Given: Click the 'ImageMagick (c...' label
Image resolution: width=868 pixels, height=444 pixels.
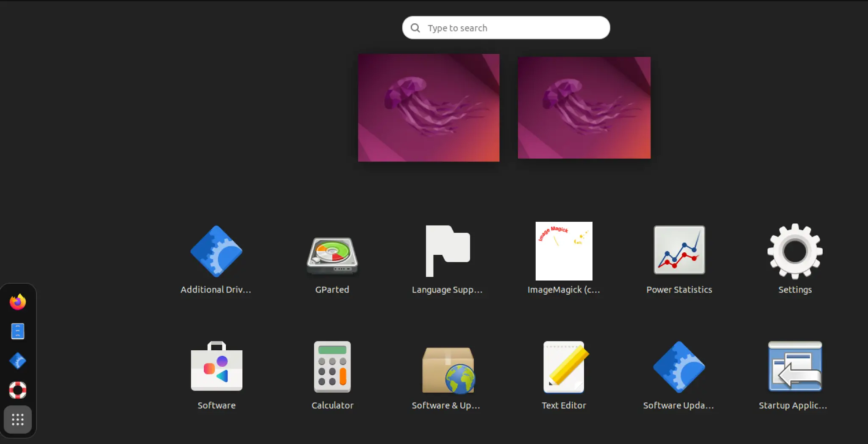Looking at the screenshot, I should (x=564, y=290).
